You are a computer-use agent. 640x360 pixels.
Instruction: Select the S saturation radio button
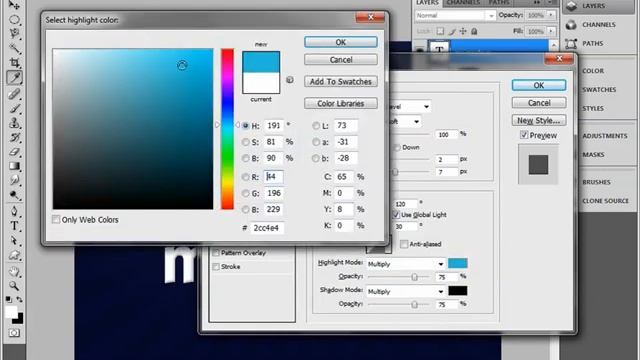[x=245, y=142]
